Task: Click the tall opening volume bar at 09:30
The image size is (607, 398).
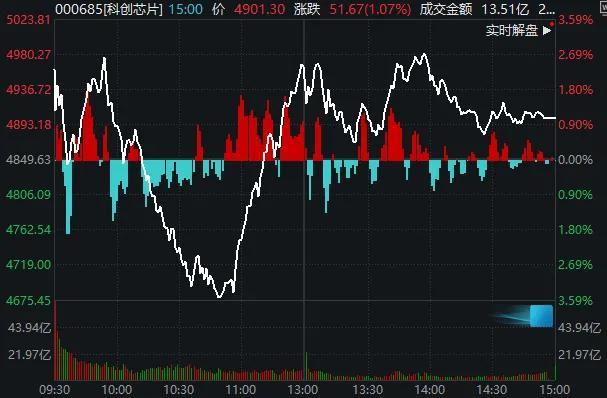Action: click(55, 341)
